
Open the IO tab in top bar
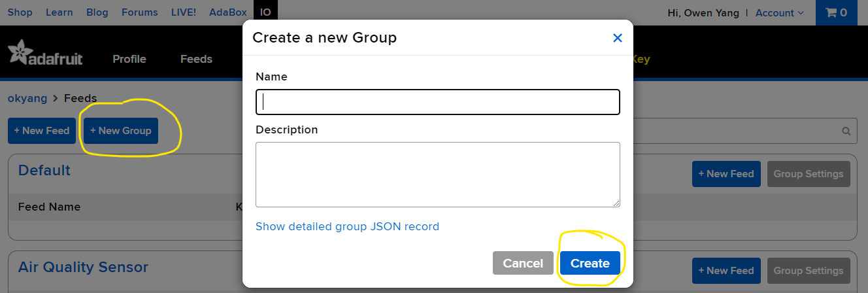click(x=265, y=12)
